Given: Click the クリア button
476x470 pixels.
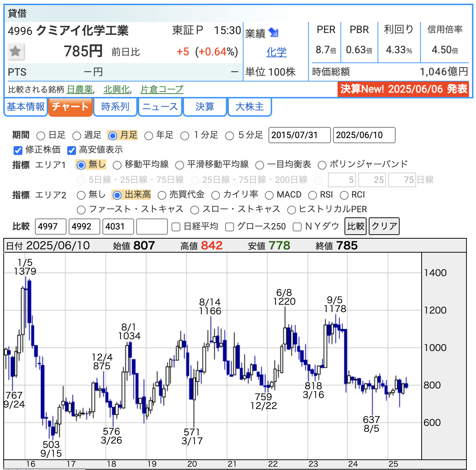Looking at the screenshot, I should tap(384, 226).
